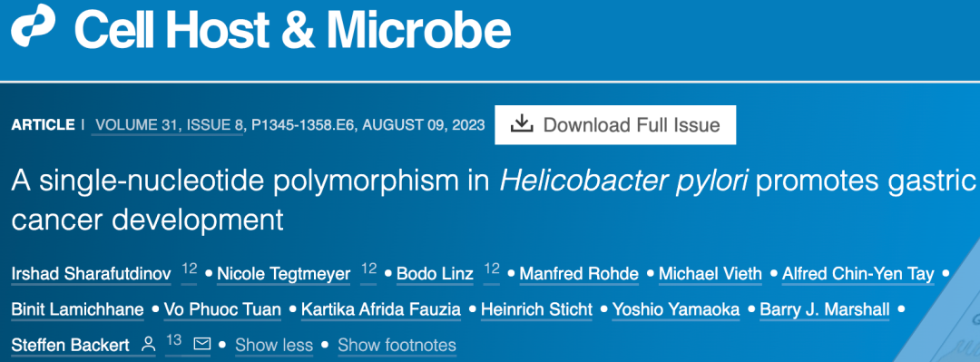
Task: Open Alfred Chin-Yen Tay's author info
Action: (858, 274)
